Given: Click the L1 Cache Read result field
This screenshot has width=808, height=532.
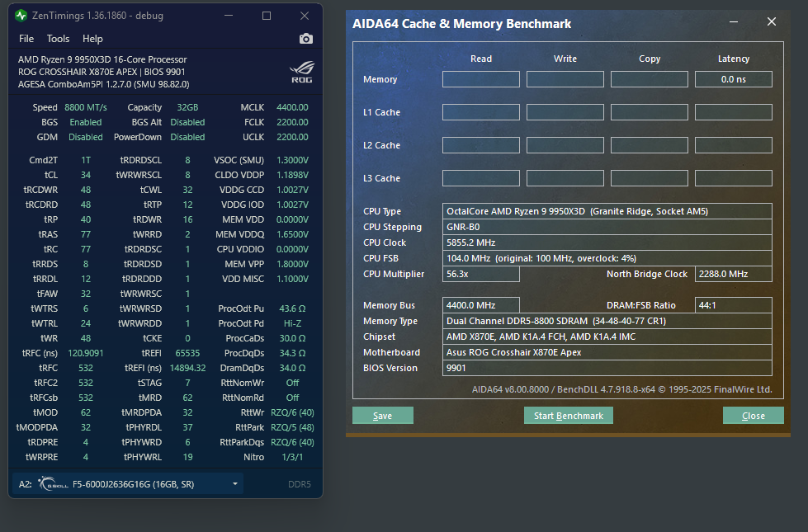Looking at the screenshot, I should coord(481,112).
